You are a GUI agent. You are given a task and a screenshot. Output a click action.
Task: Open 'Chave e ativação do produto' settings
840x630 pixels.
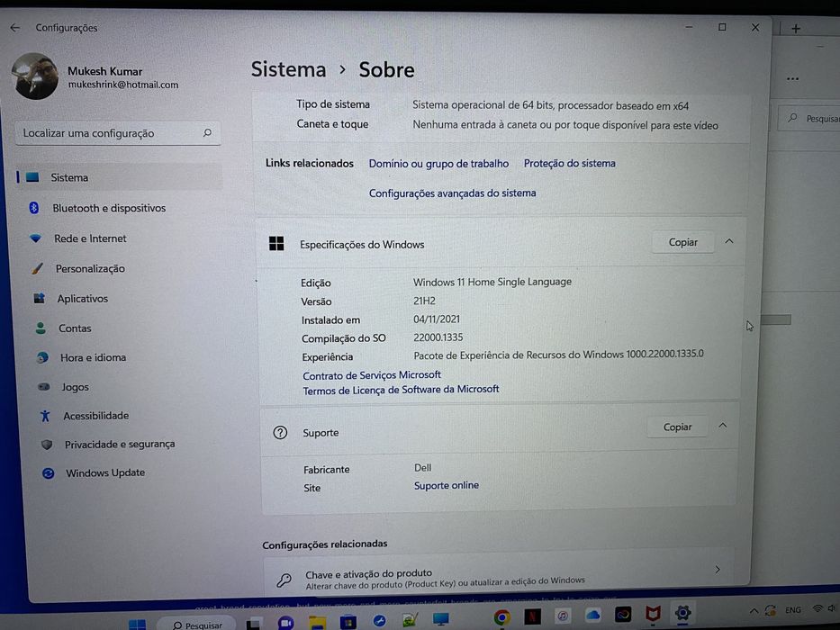pos(498,576)
